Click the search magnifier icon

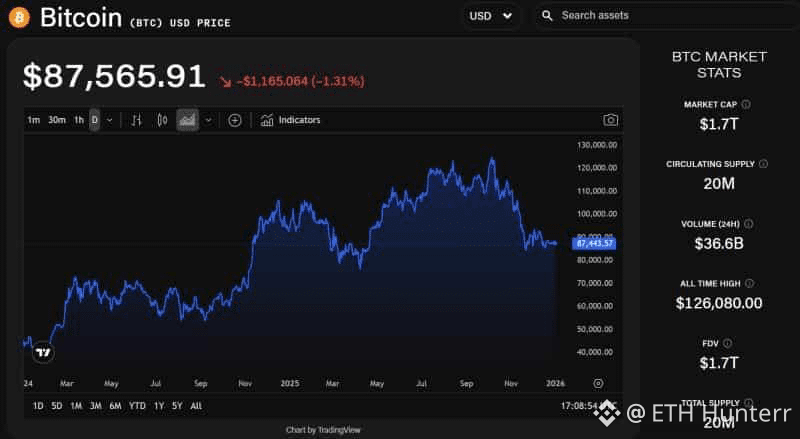click(x=547, y=15)
